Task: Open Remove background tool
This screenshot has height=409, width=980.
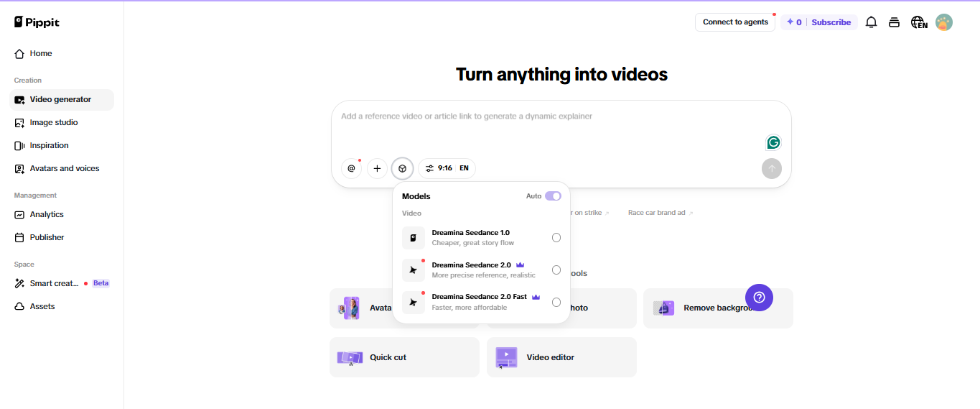Action: tap(718, 308)
